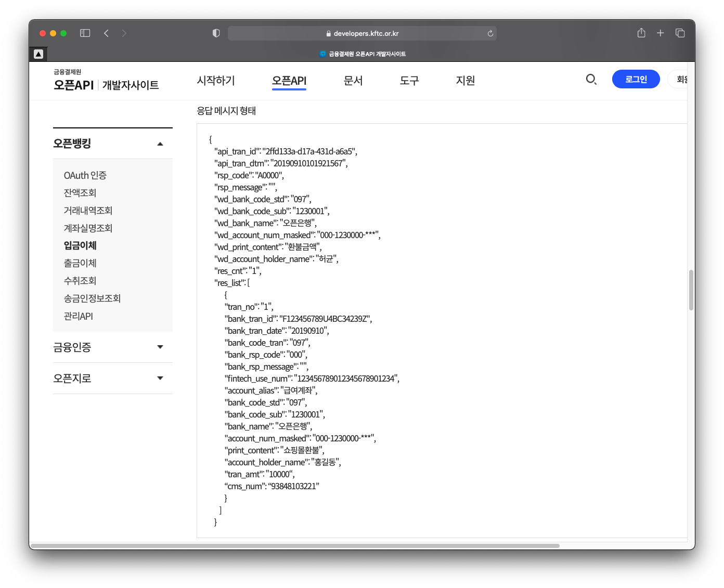Open the 도구 menu
The width and height of the screenshot is (724, 588).
pos(409,81)
